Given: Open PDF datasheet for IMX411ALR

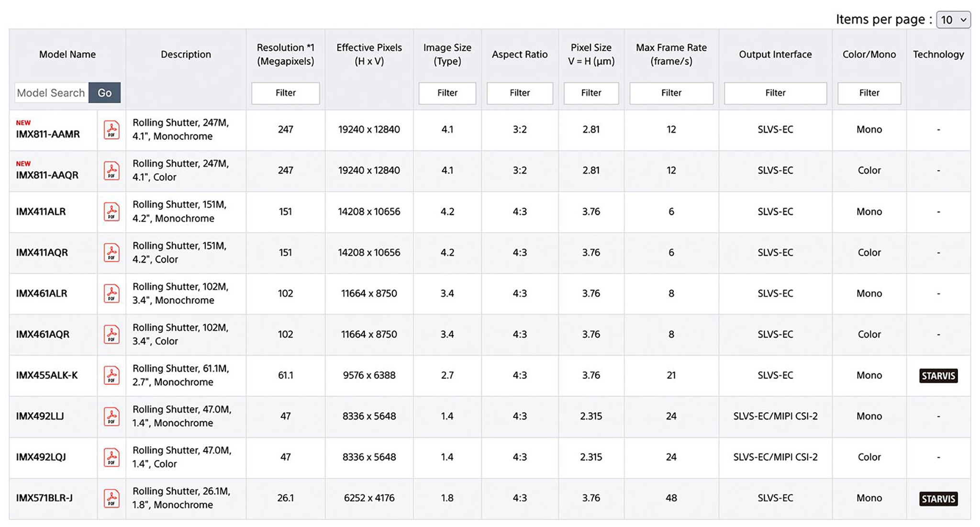Looking at the screenshot, I should coord(111,212).
